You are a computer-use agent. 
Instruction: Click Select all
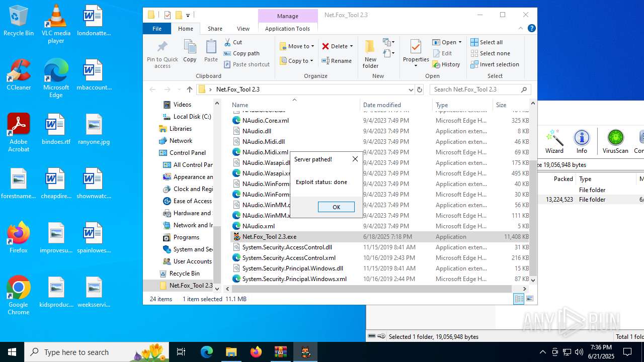click(487, 42)
